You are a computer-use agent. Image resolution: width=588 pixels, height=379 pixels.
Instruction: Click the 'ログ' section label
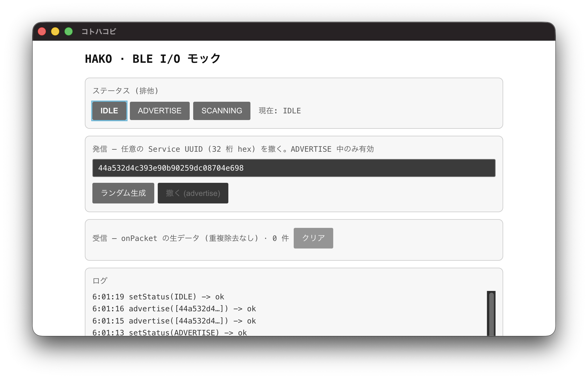100,280
